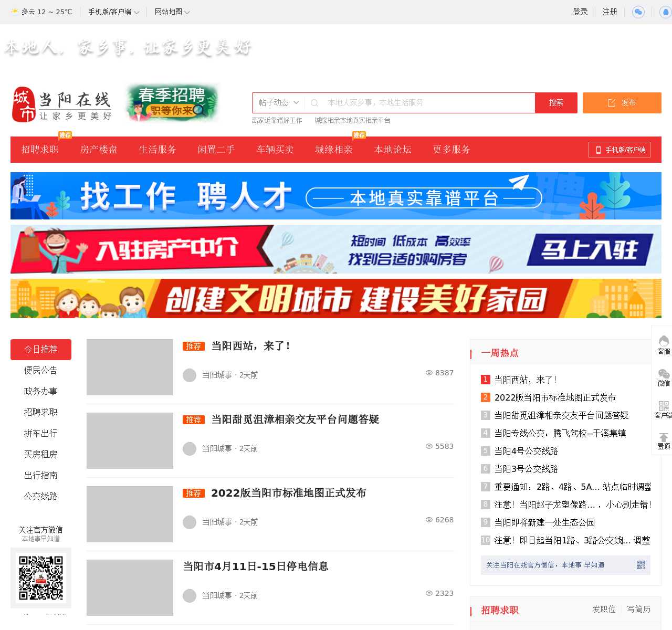Viewport: 672px width, 630px height.
Task: Open customer service from floating sidebar
Action: tap(664, 345)
